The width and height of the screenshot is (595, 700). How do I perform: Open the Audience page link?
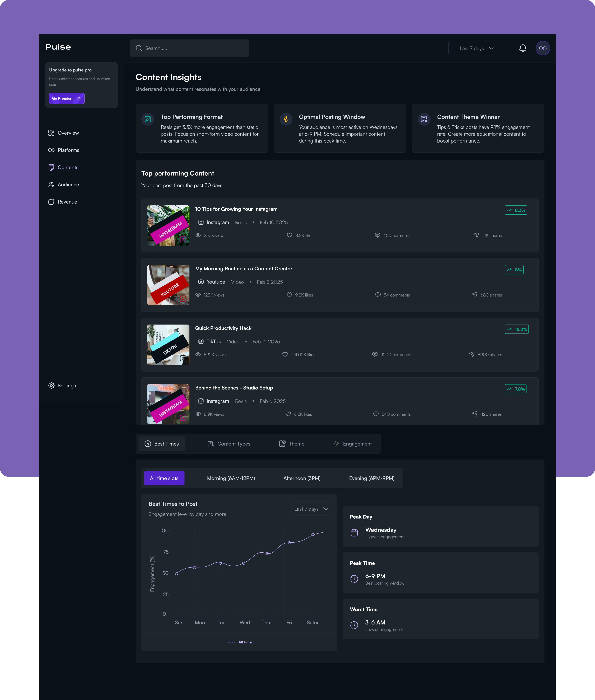tap(68, 185)
